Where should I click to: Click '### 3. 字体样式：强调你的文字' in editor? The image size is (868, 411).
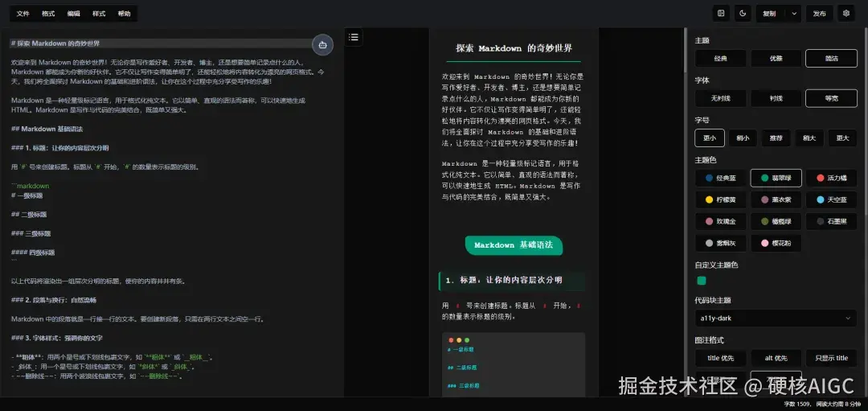pos(56,338)
